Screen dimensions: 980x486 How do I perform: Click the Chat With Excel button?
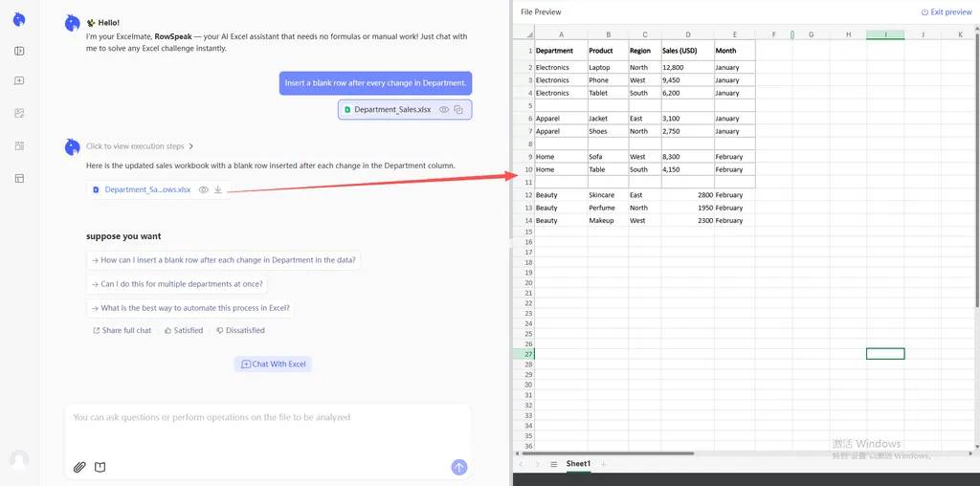[274, 364]
